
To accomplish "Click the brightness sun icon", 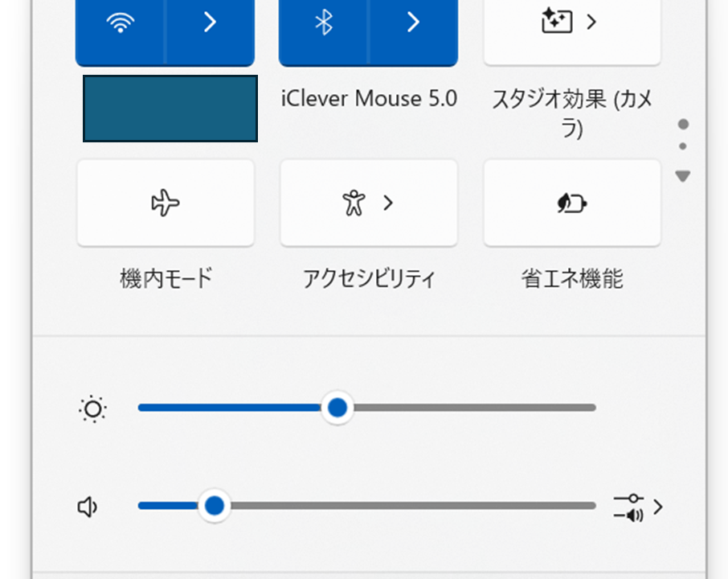I will (93, 409).
